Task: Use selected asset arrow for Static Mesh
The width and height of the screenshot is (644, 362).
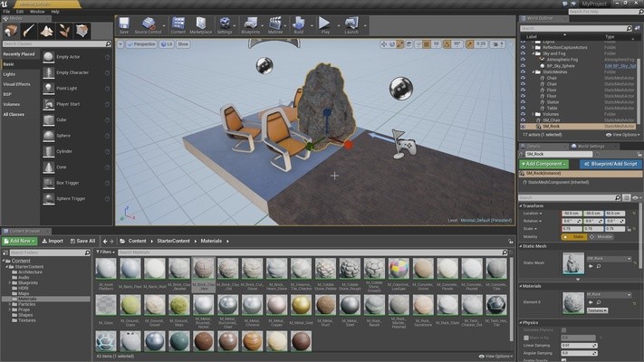Action: [591, 266]
